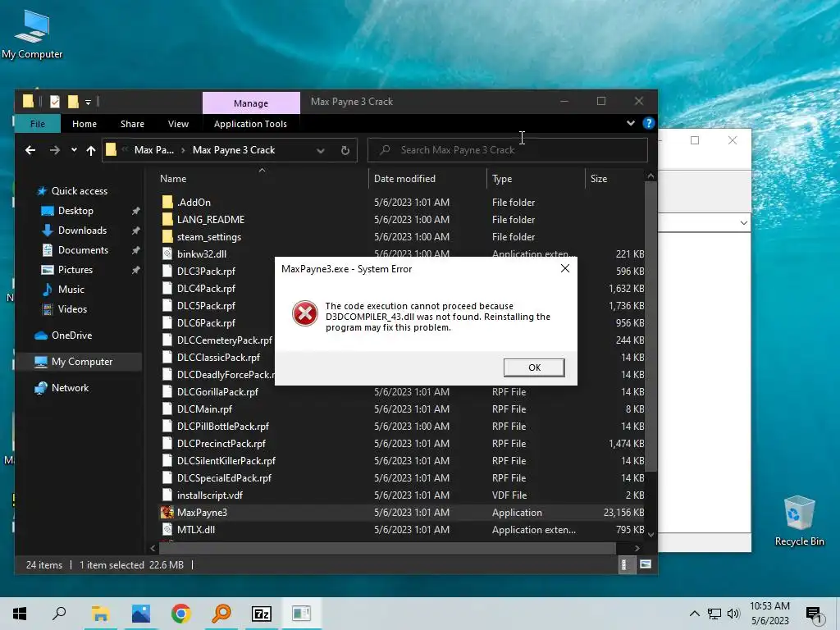Open File Explorer from taskbar
The height and width of the screenshot is (630, 840).
[x=100, y=614]
